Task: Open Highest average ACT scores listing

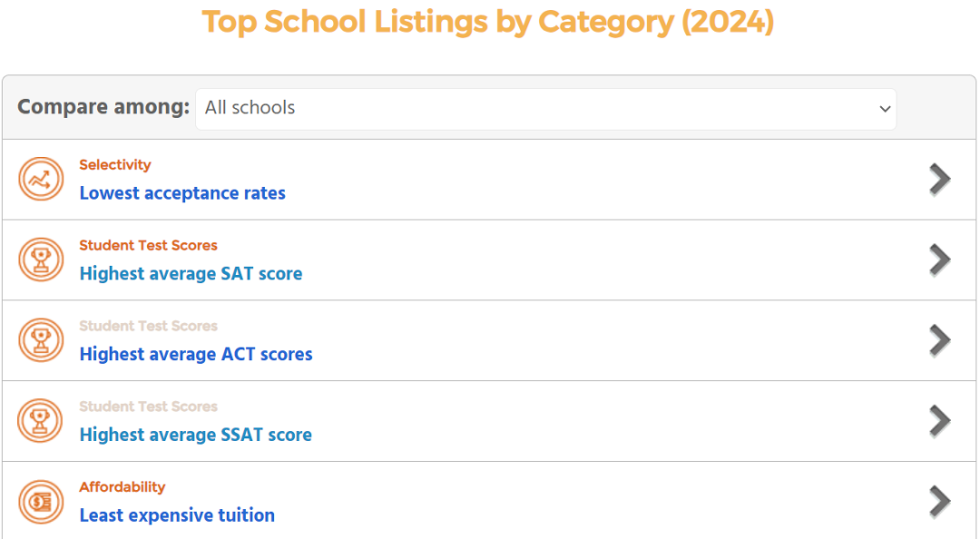Action: click(196, 355)
